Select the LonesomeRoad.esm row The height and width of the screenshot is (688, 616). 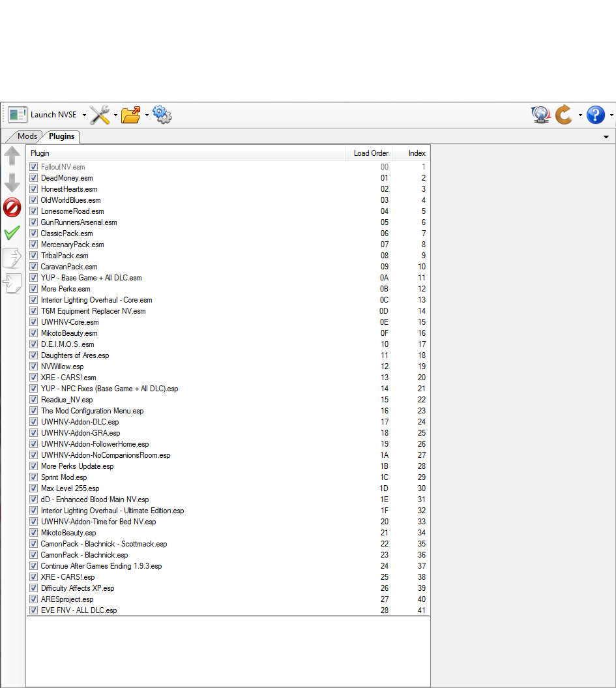[228, 211]
